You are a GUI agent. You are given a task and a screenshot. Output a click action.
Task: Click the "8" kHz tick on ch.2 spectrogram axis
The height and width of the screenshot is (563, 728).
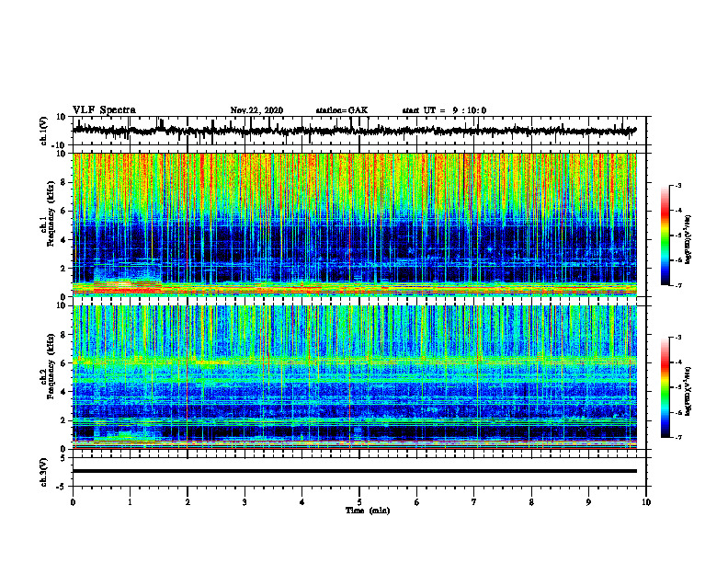coord(64,335)
